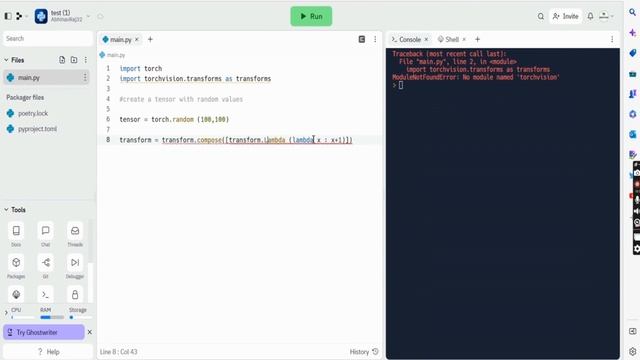Viewport: 640px width, 360px height.
Task: Close the Shell tab
Action: pos(464,40)
